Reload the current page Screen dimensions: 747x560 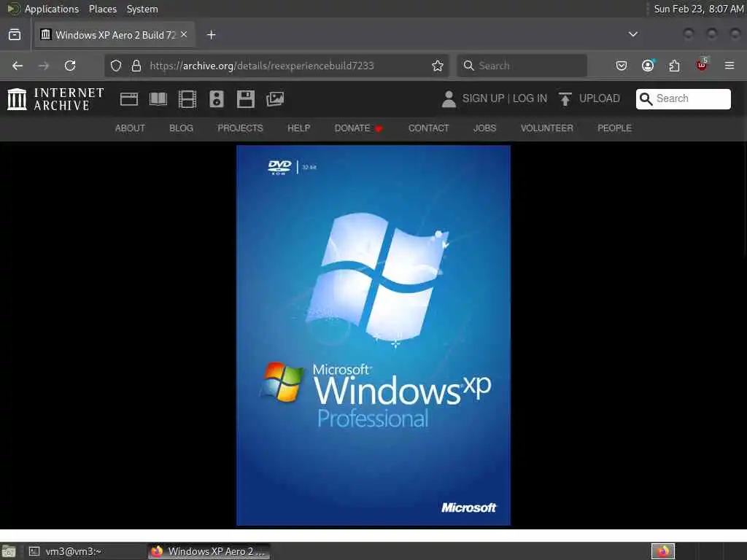click(70, 66)
